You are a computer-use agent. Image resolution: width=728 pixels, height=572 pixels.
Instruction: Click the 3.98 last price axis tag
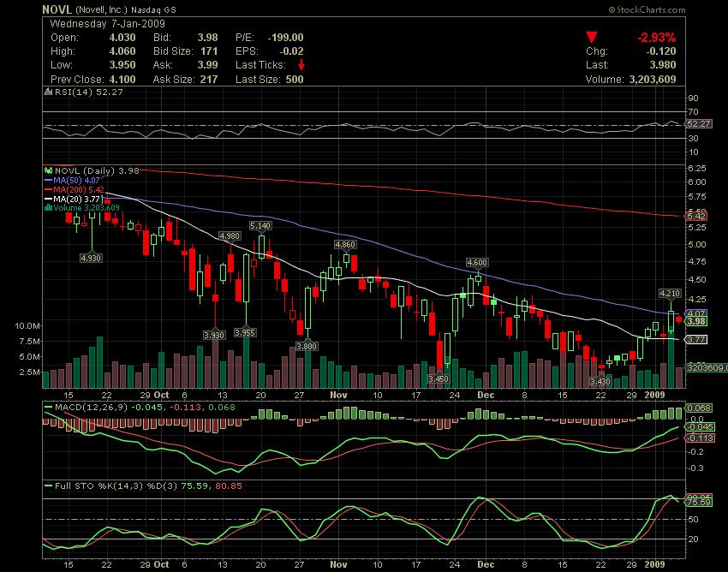(696, 321)
